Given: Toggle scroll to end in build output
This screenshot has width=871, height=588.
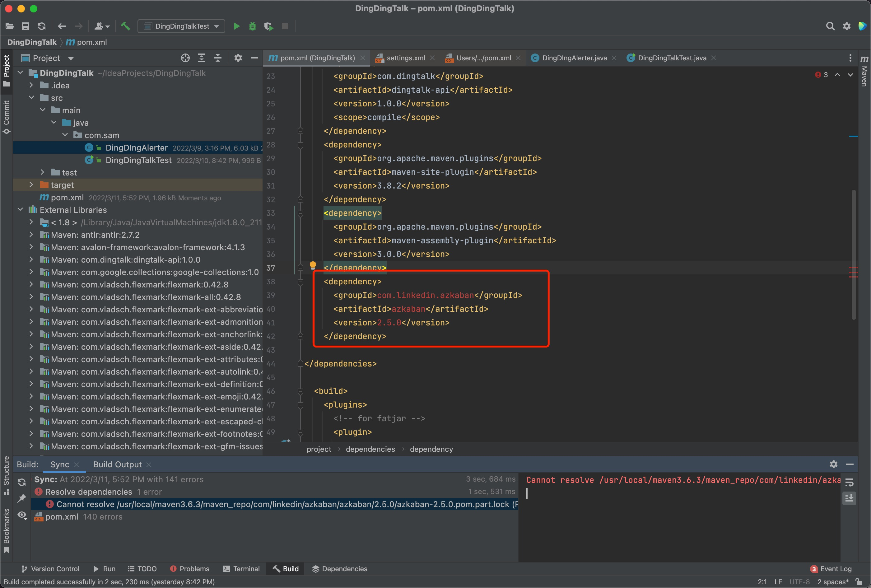Looking at the screenshot, I should [849, 498].
